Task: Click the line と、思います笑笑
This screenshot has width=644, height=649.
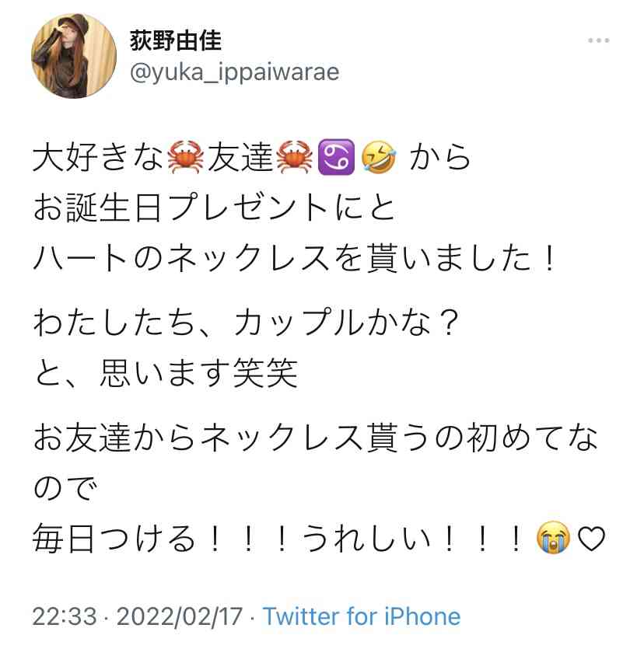Action: [x=165, y=372]
